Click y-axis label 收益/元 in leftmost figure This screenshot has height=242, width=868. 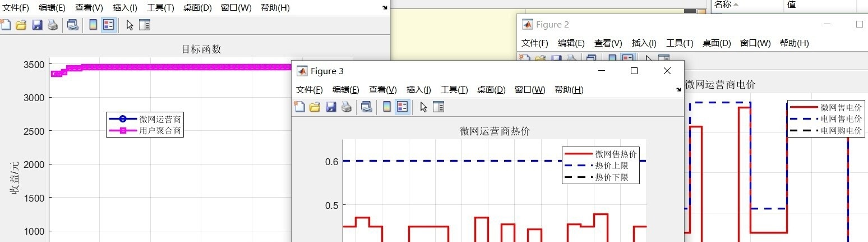pos(14,177)
